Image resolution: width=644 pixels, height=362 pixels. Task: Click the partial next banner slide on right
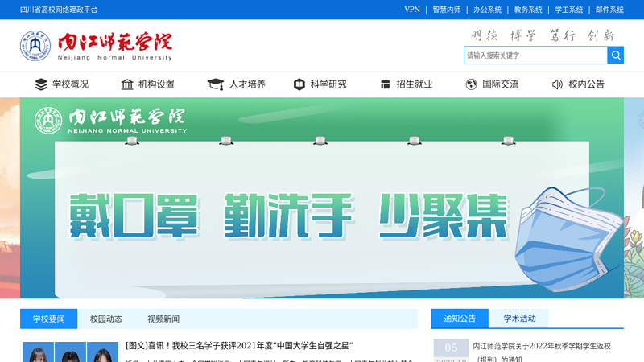[x=634, y=198]
